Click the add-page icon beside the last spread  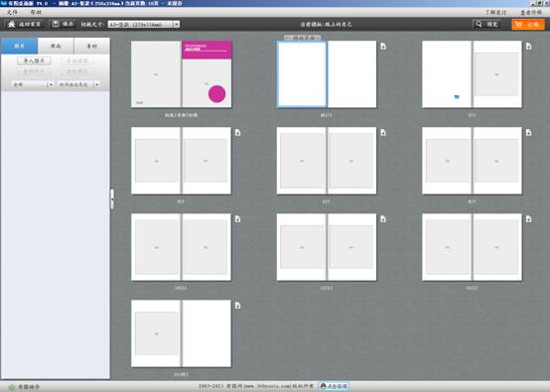[238, 305]
